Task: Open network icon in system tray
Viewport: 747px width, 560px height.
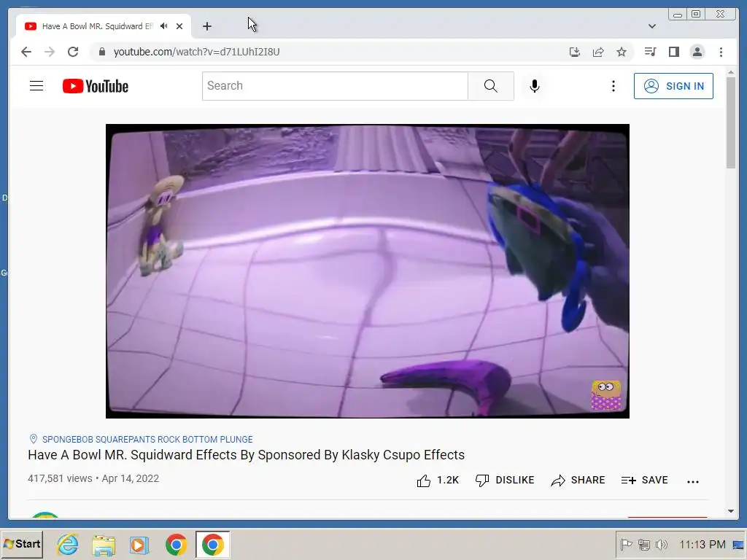Action: [x=644, y=544]
